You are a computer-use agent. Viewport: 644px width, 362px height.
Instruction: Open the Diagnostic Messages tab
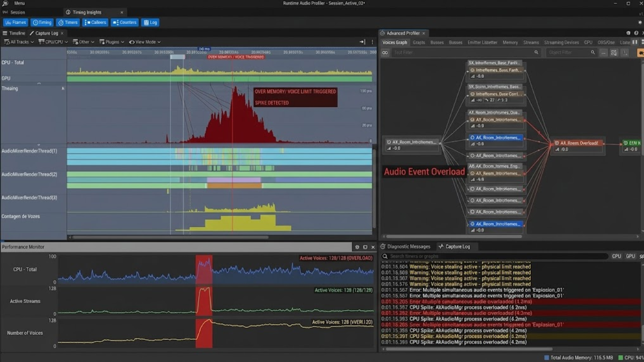click(406, 247)
